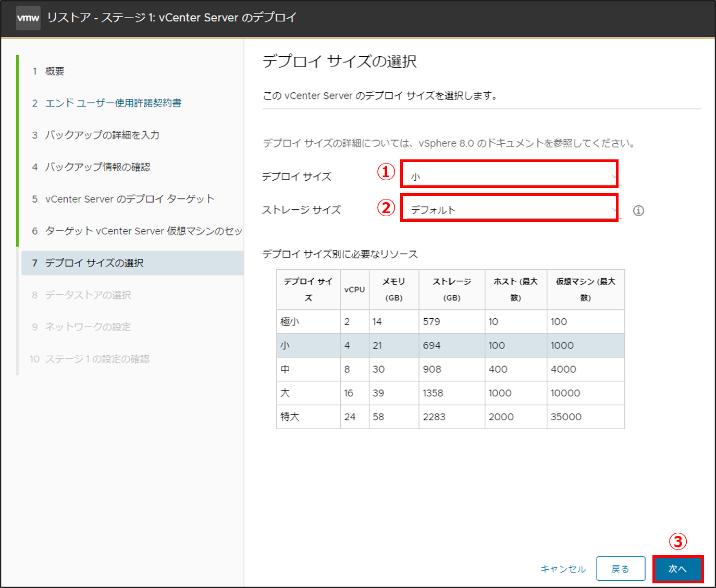Click the 仮想マシン (最大数) column header
716x588 pixels.
[586, 290]
